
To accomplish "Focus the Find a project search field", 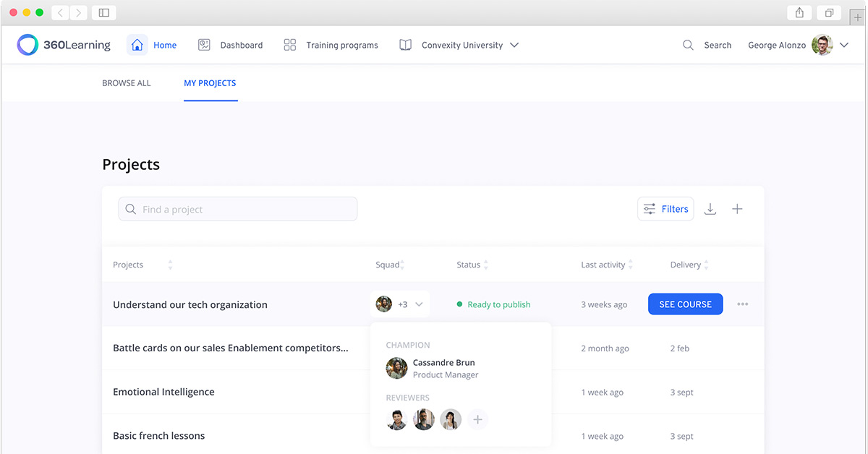I will click(x=238, y=209).
